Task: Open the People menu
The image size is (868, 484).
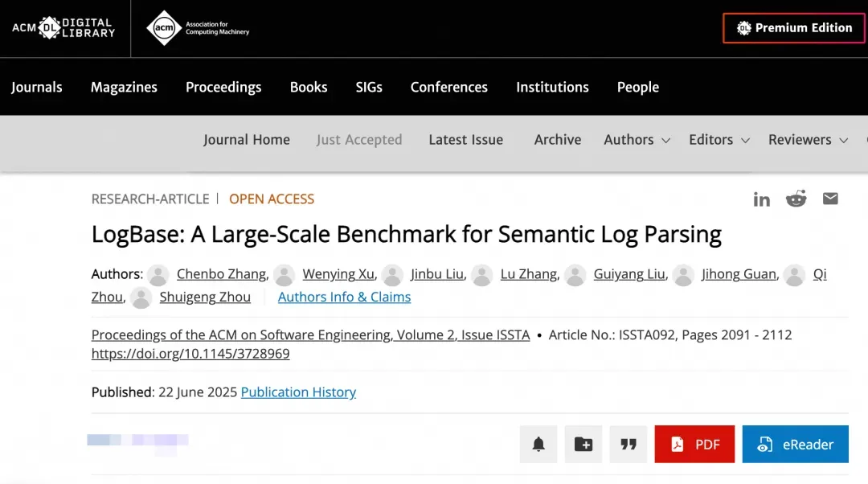Action: [637, 87]
